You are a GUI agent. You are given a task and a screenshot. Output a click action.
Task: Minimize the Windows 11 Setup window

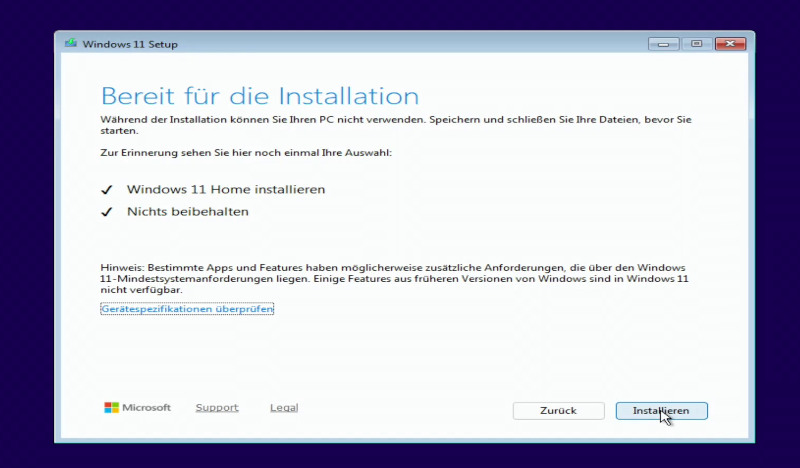pos(663,44)
